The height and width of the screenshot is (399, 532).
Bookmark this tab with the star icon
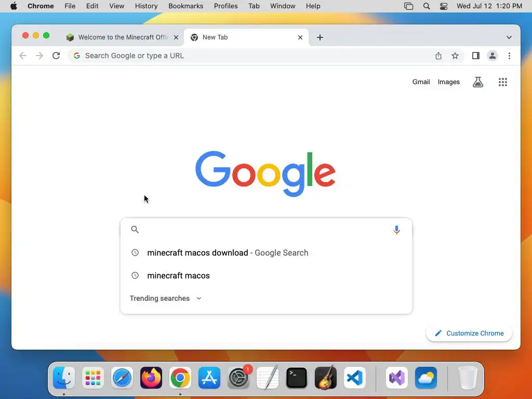pos(455,56)
